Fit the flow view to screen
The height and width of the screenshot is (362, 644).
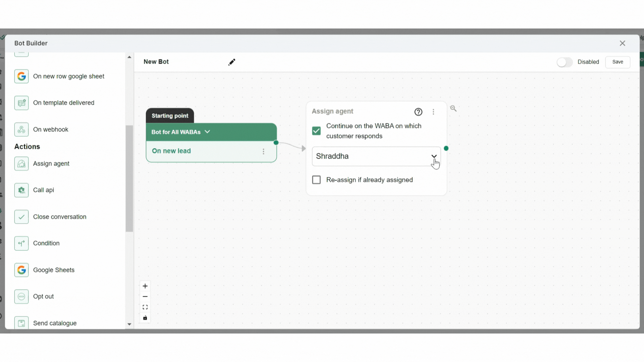pyautogui.click(x=145, y=307)
